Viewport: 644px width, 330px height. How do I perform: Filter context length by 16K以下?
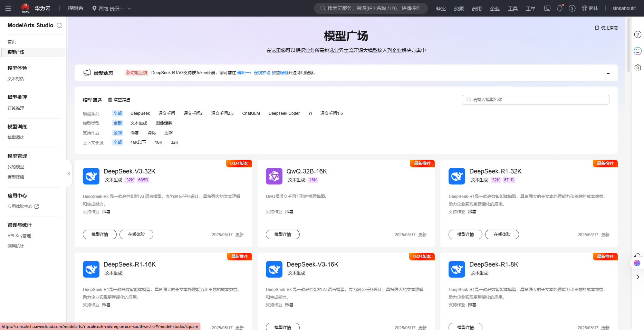point(138,142)
